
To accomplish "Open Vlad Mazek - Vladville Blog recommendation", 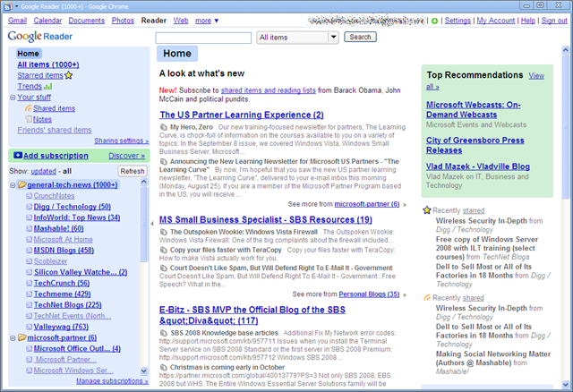I will click(x=477, y=166).
